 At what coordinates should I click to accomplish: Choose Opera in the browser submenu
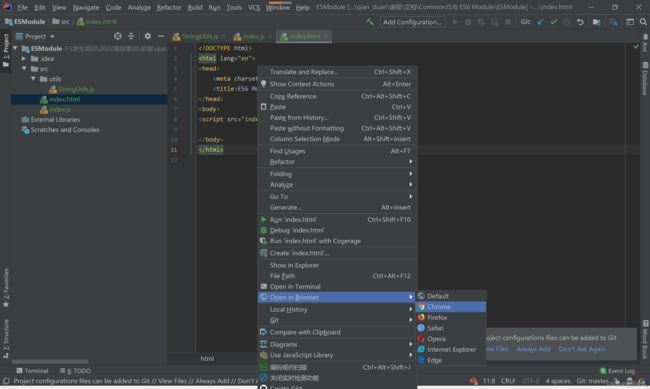pyautogui.click(x=451, y=339)
